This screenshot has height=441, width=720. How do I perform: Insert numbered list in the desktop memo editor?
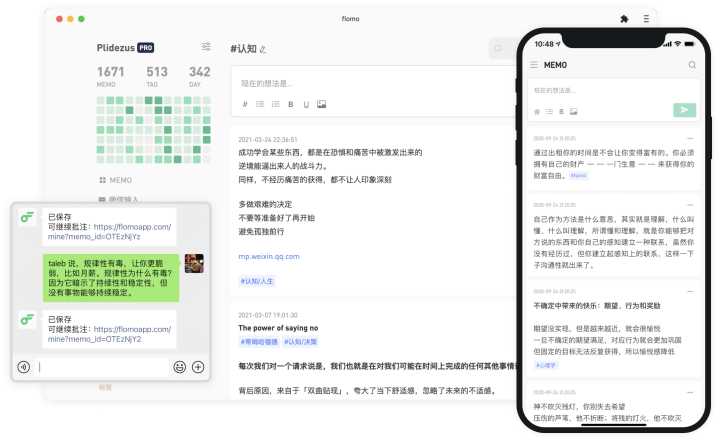pyautogui.click(x=276, y=104)
